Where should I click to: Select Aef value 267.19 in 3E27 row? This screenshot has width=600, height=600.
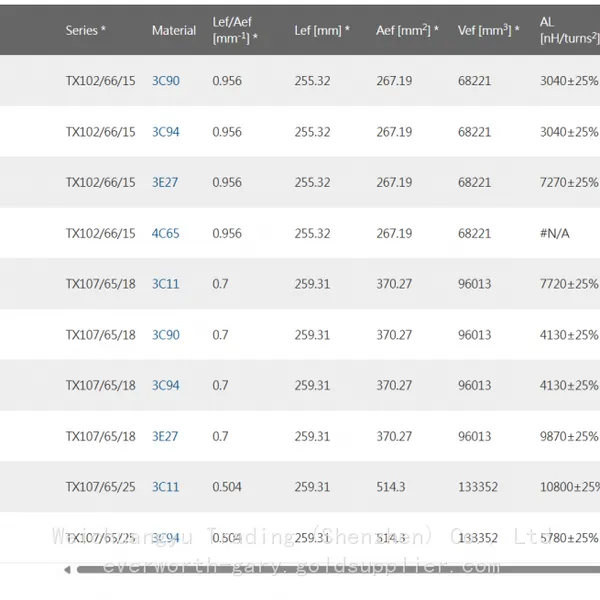(394, 182)
